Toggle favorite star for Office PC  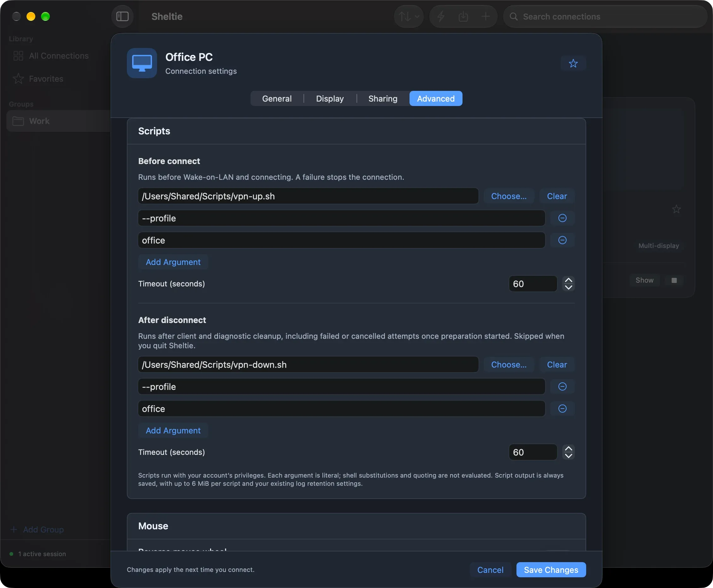573,63
